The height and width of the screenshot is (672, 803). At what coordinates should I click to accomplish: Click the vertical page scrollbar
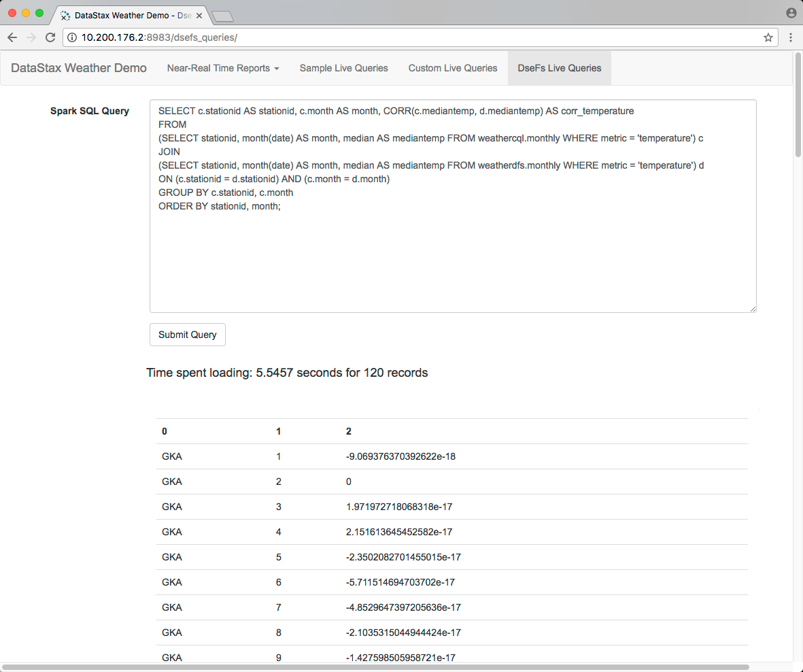pos(798,105)
